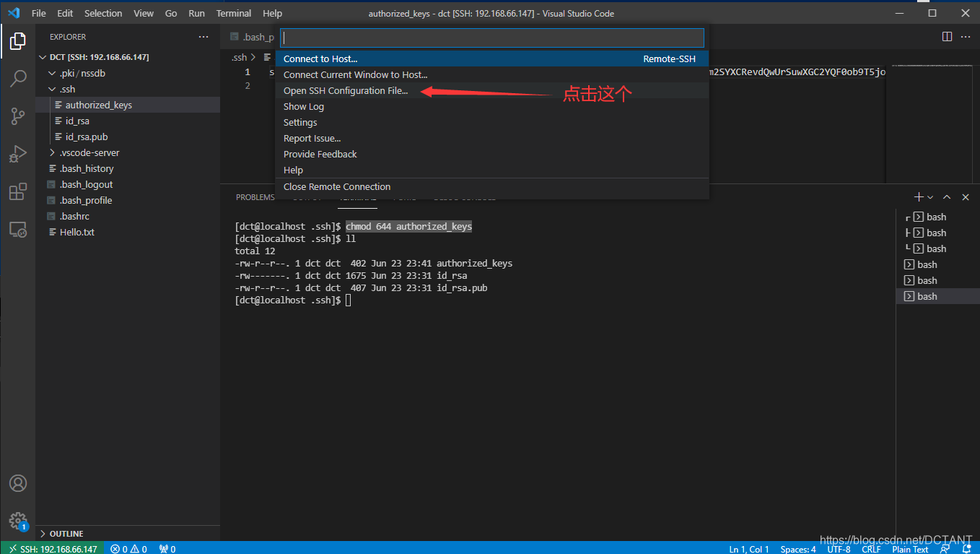The height and width of the screenshot is (554, 980).
Task: Open the Search view icon
Action: click(x=18, y=79)
